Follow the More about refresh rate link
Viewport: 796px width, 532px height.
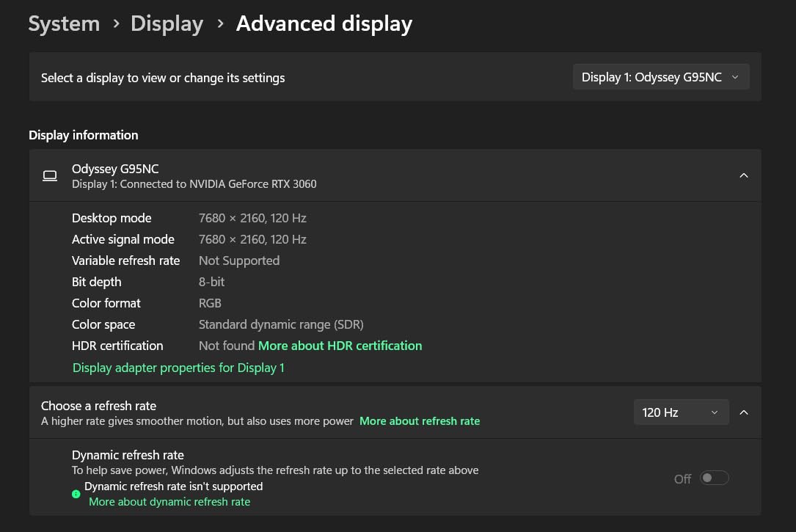[419, 421]
